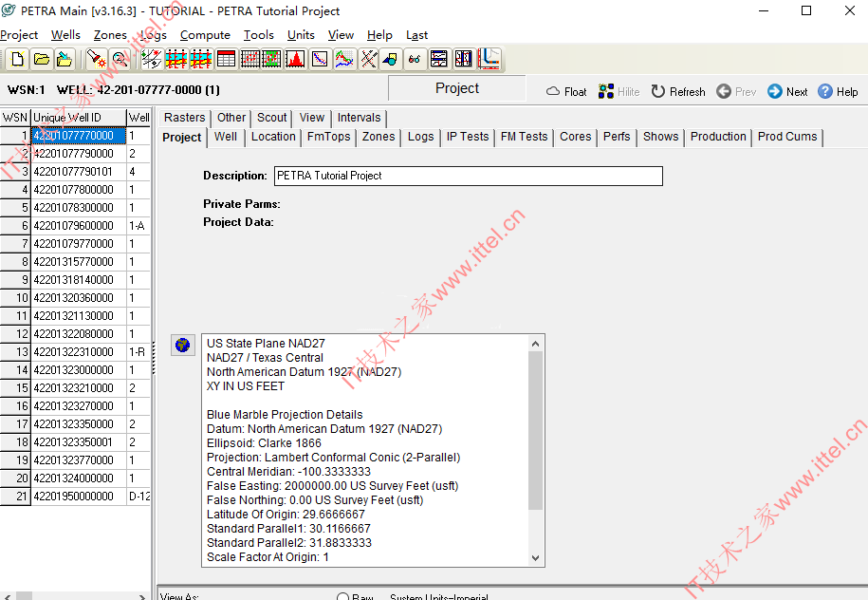
Task: Open the View menu
Action: 341,35
